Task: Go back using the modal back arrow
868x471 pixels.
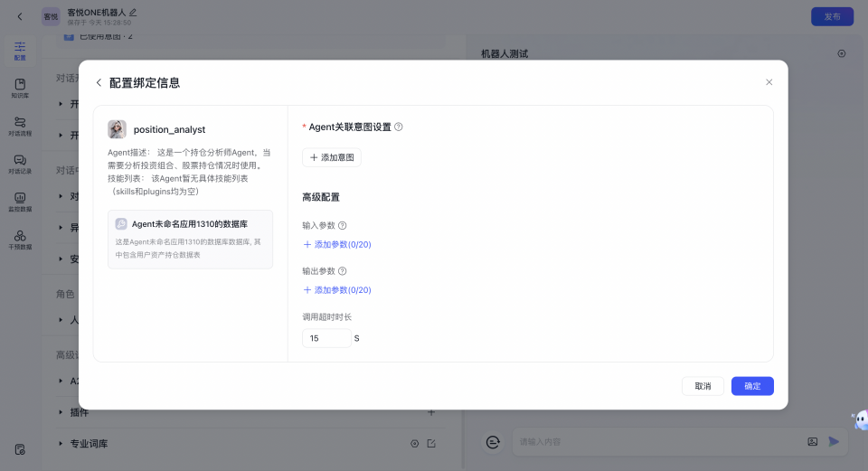Action: click(99, 82)
